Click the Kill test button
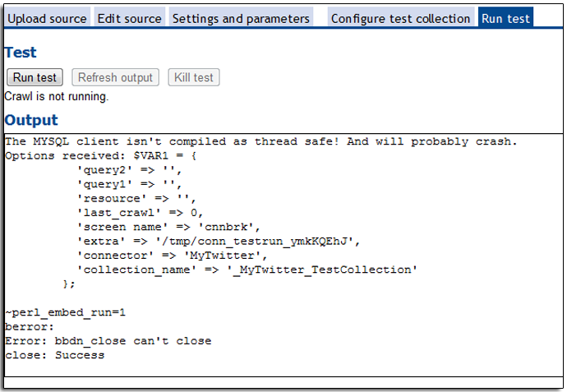The image size is (567, 392). 194,77
